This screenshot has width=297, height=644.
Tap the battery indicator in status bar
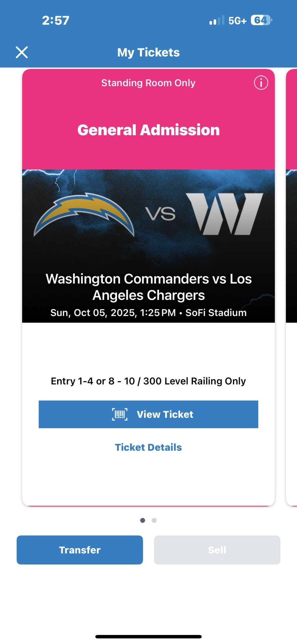261,20
